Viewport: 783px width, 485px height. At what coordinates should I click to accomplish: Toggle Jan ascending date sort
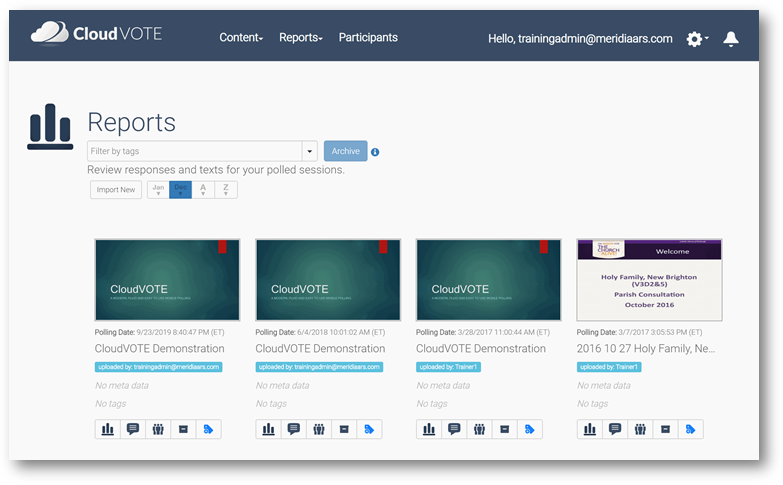point(158,190)
